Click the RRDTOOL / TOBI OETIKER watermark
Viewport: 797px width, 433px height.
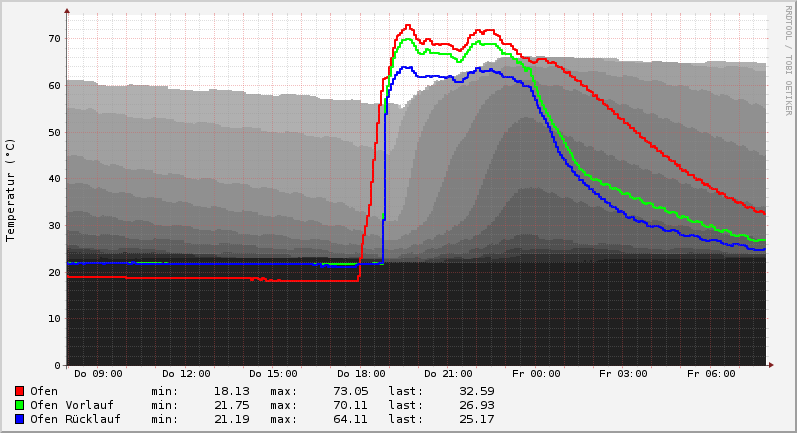(788, 59)
